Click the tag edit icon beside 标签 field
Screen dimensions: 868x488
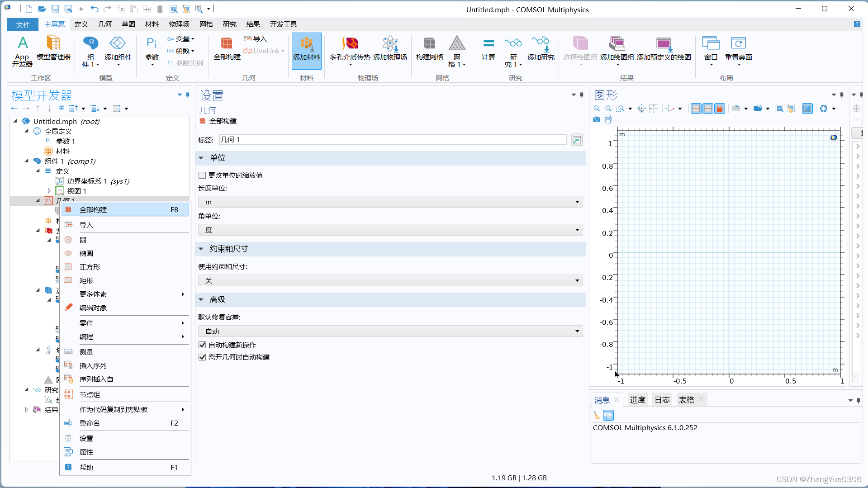click(x=577, y=140)
